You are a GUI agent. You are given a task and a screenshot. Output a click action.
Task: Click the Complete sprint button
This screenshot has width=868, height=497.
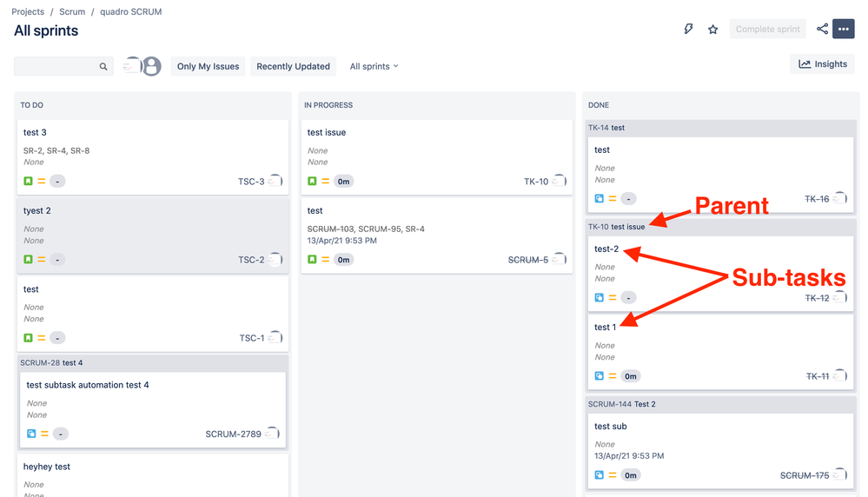[x=768, y=29]
